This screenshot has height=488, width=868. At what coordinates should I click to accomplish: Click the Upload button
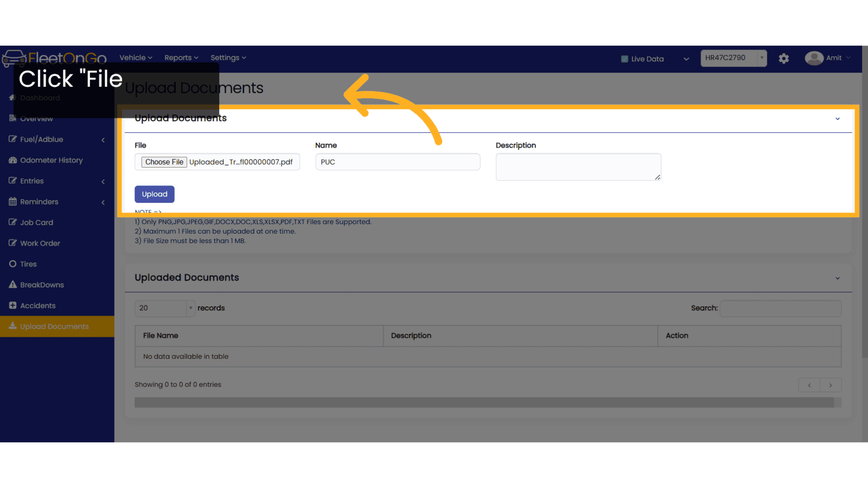point(155,194)
